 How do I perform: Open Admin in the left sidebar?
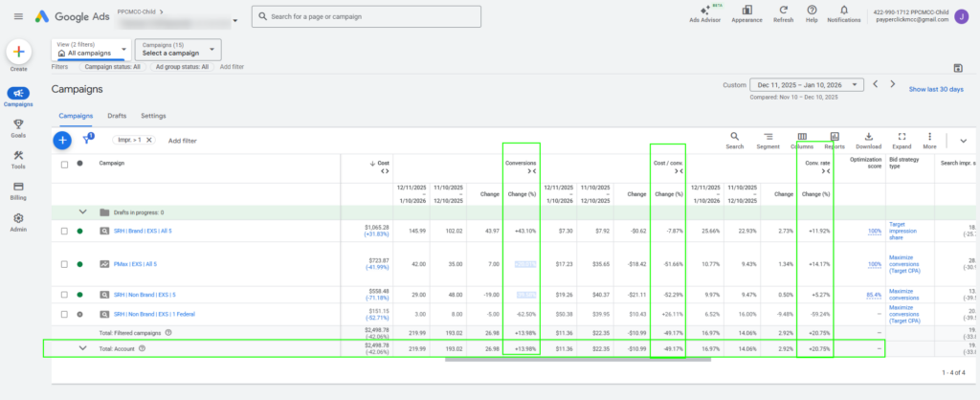[19, 221]
